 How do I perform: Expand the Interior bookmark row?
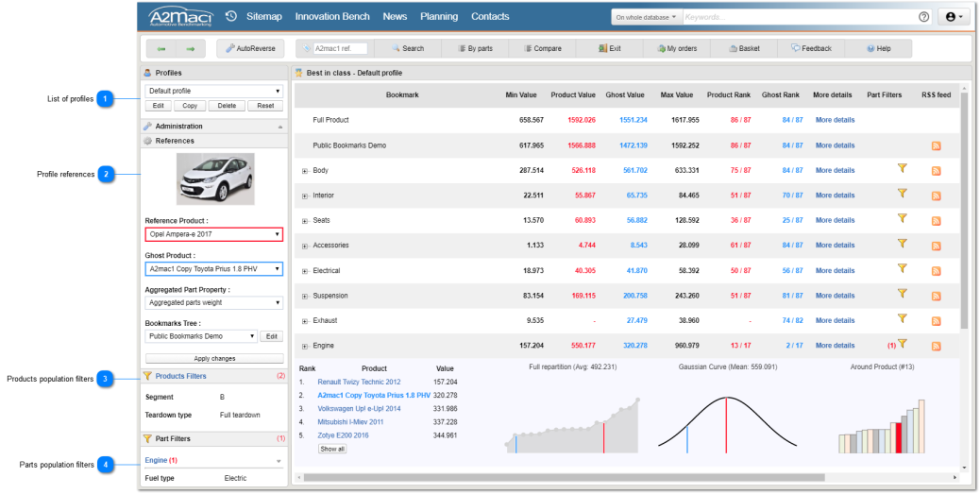tap(305, 196)
